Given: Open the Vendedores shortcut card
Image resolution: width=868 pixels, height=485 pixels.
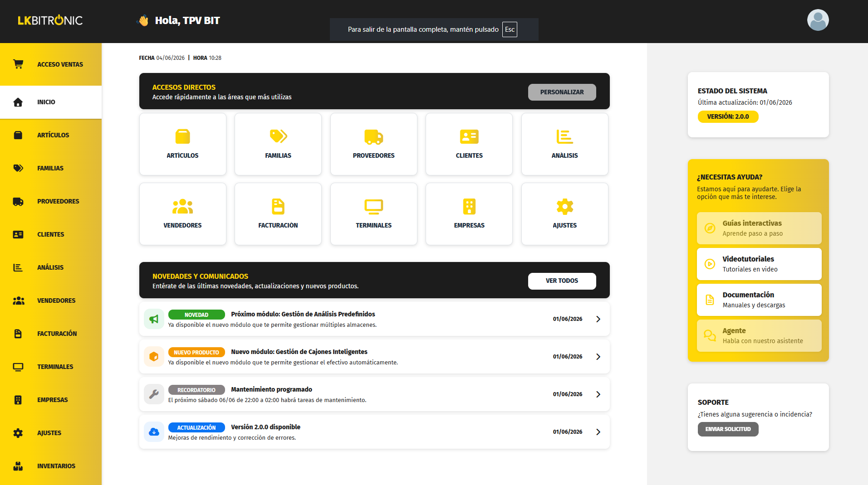Looking at the screenshot, I should [182, 214].
